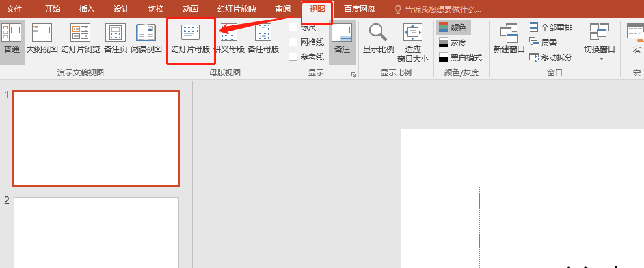The image size is (644, 268).
Task: Check the Guides (参考线) checkbox
Action: click(293, 57)
